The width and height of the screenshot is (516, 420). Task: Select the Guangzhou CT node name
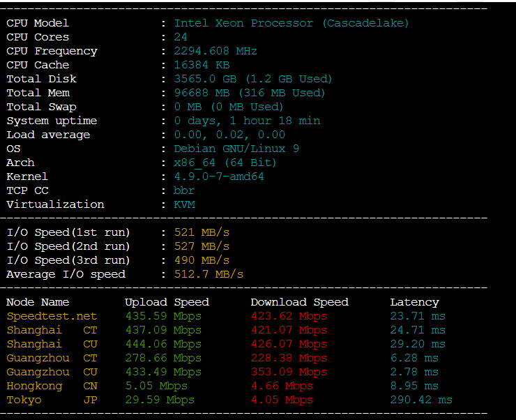point(52,358)
